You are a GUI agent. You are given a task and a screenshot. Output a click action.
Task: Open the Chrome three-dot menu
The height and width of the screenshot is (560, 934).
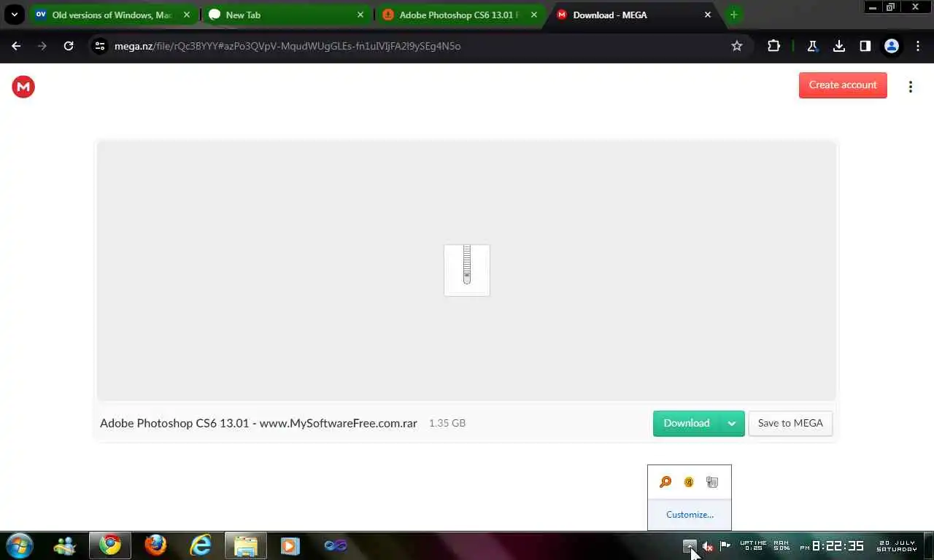click(x=918, y=46)
